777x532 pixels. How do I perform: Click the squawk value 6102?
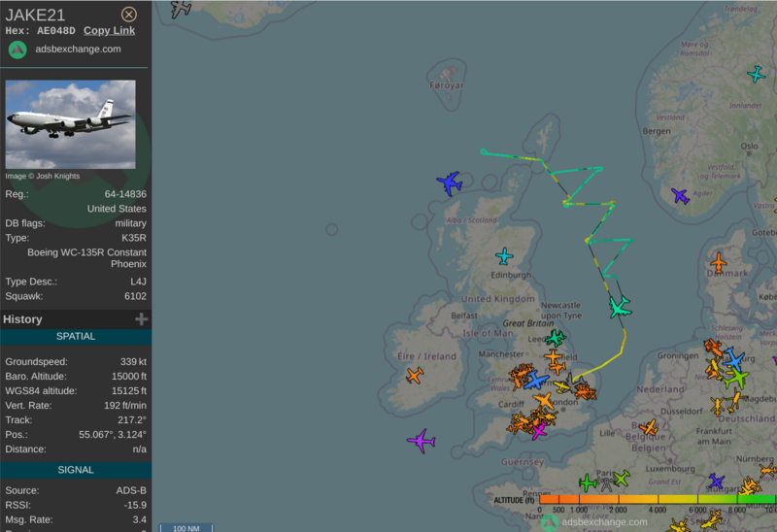coord(135,296)
